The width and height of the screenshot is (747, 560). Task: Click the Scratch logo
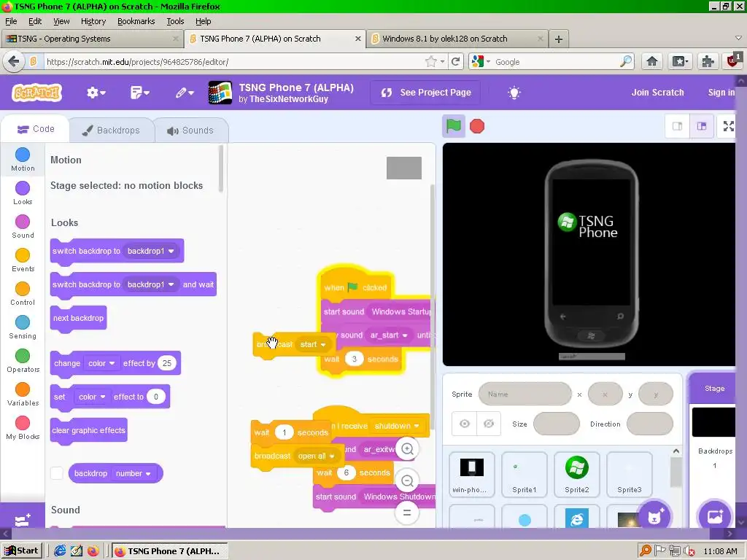click(x=37, y=93)
